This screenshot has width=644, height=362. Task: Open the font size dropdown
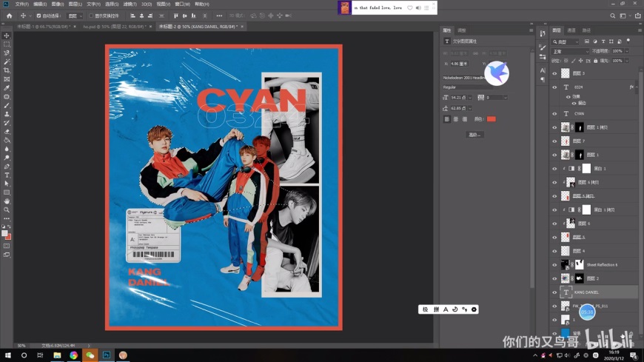click(x=470, y=98)
